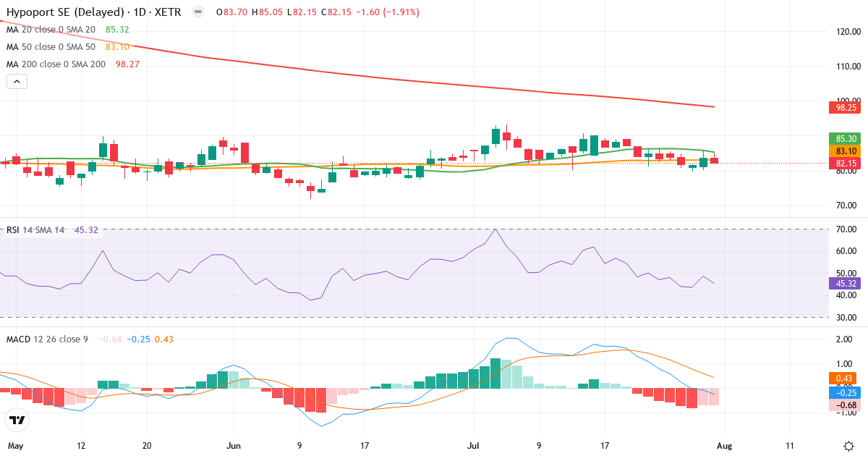This screenshot has width=868, height=456.
Task: Click the TradingView logo icon
Action: 17,420
